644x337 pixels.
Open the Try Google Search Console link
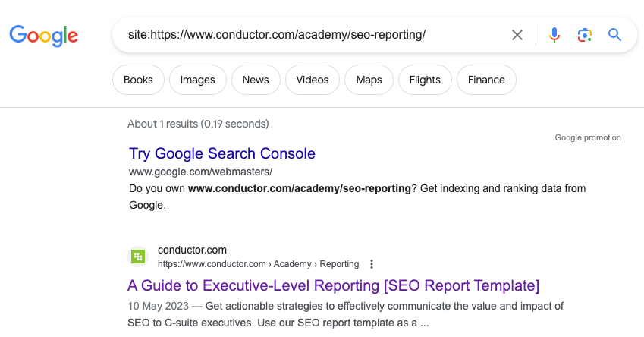point(222,153)
